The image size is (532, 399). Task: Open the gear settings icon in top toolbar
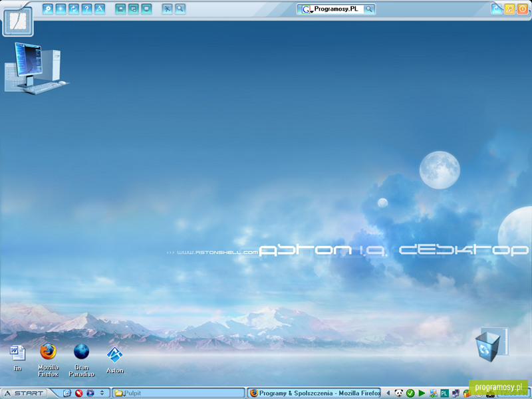pos(48,9)
